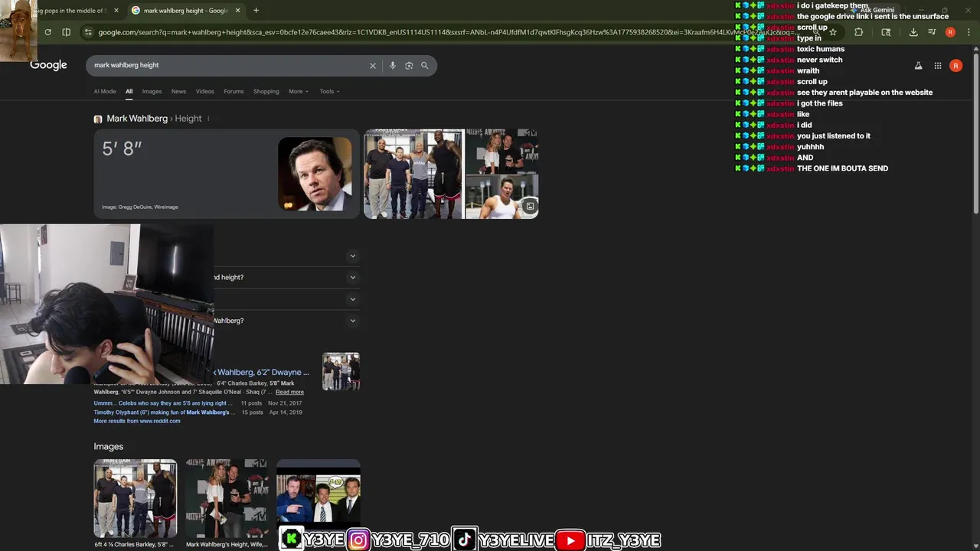
Task: Open Chrome profile avatar R in toolbar
Action: (x=950, y=32)
